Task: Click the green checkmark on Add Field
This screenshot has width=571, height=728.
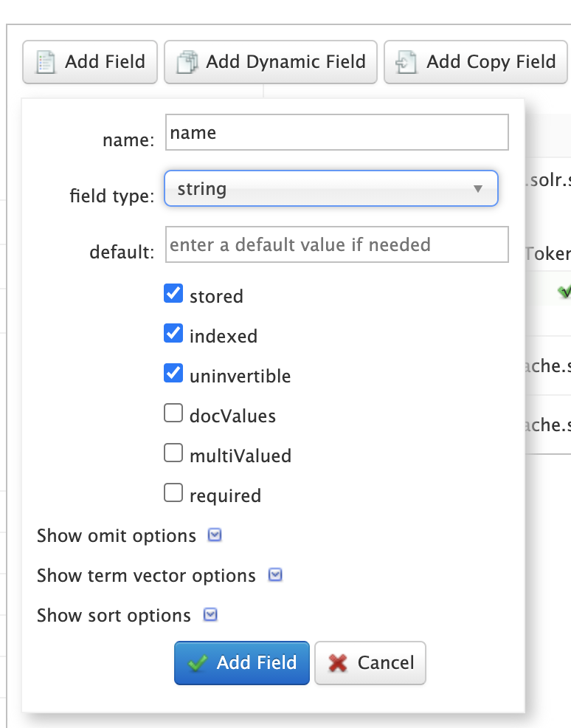Action: click(198, 663)
